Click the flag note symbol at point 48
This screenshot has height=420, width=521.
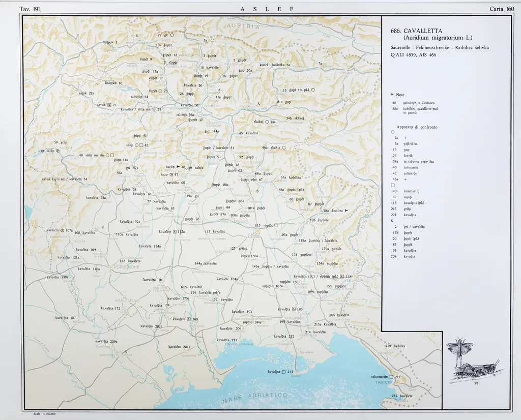click(178, 167)
